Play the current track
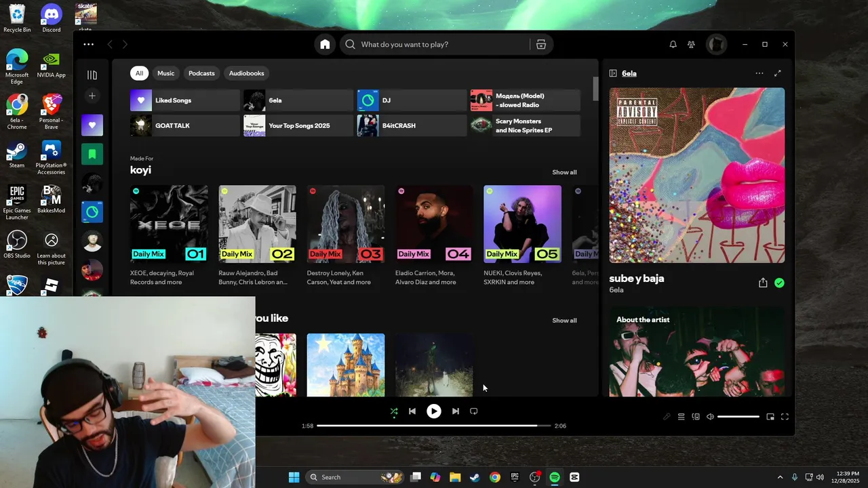The width and height of the screenshot is (868, 488). click(x=434, y=411)
